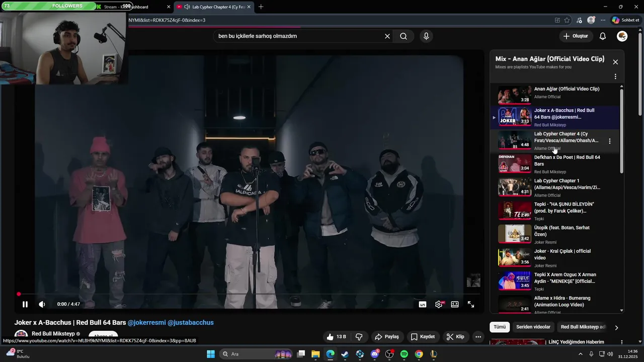
Task: Open Spotify from taskbar
Action: (404, 354)
